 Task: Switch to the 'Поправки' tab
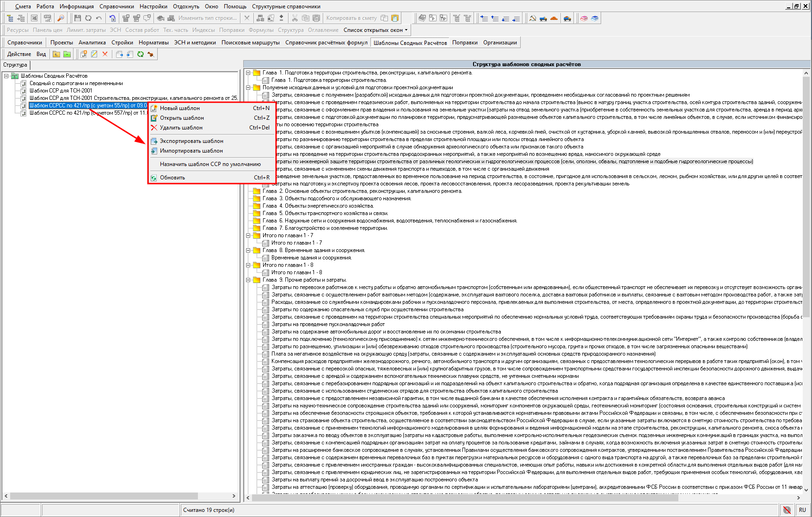465,43
